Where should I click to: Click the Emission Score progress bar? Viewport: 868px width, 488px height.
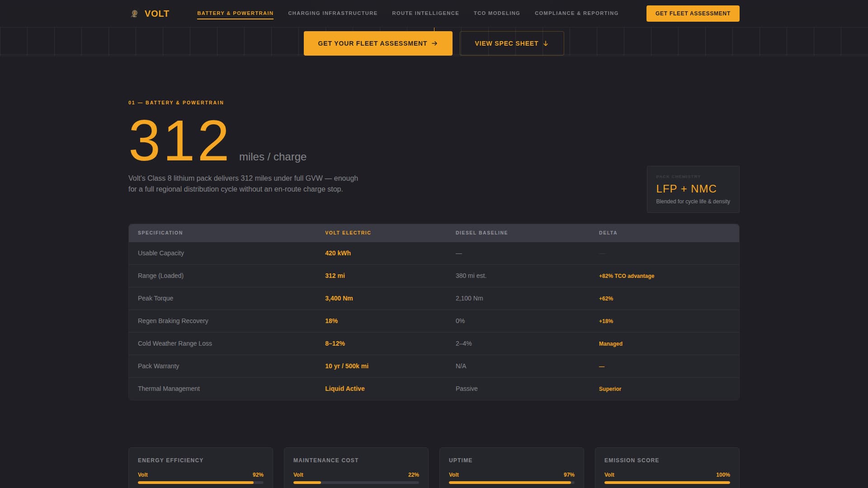(667, 483)
